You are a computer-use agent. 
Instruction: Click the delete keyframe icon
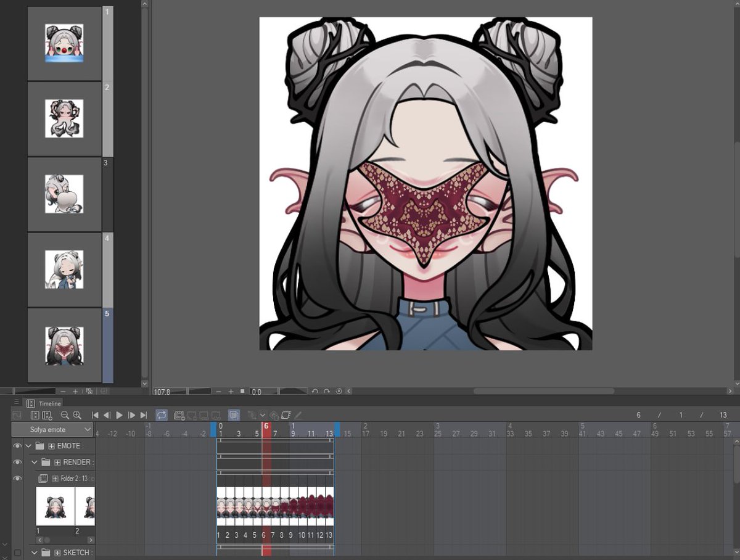tap(274, 415)
